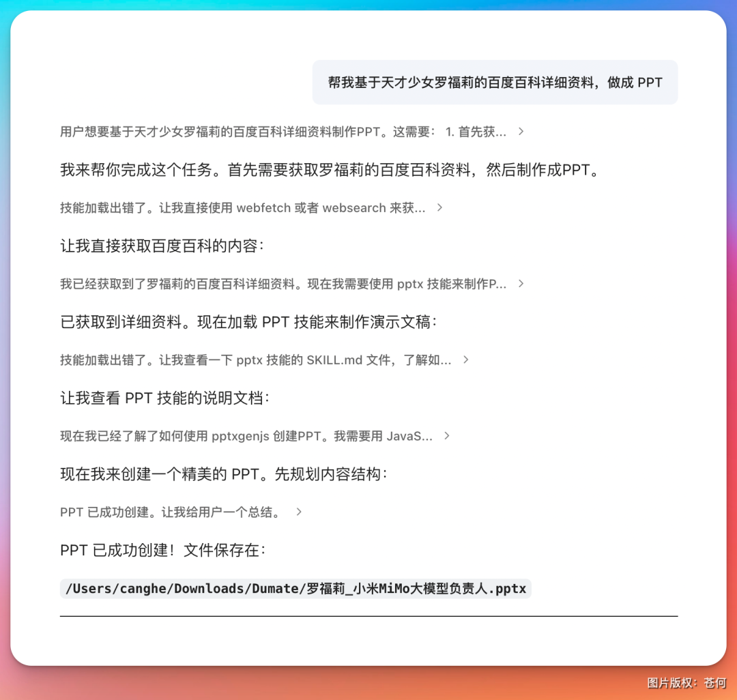Click the 首先获 thinking summary text
Screen dimensions: 737x700
[x=280, y=132]
